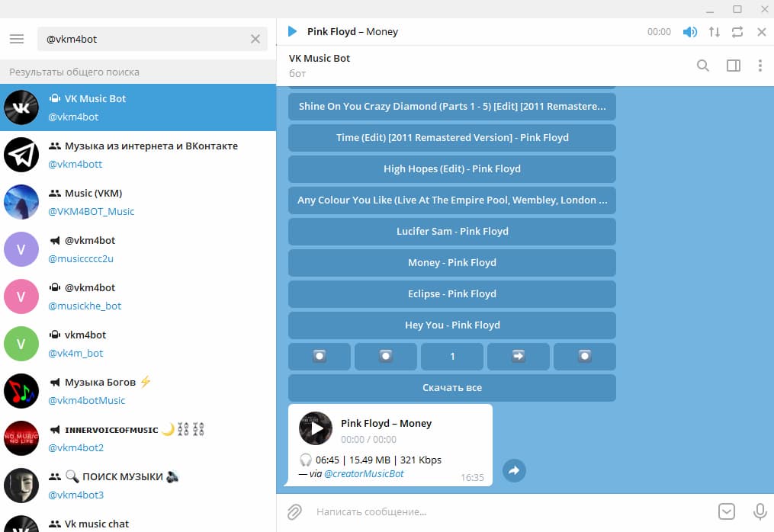
Task: Open the @creatorMusicBot link
Action: point(364,473)
